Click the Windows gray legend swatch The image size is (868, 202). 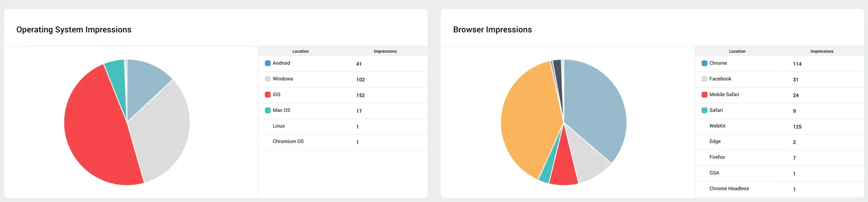(267, 79)
